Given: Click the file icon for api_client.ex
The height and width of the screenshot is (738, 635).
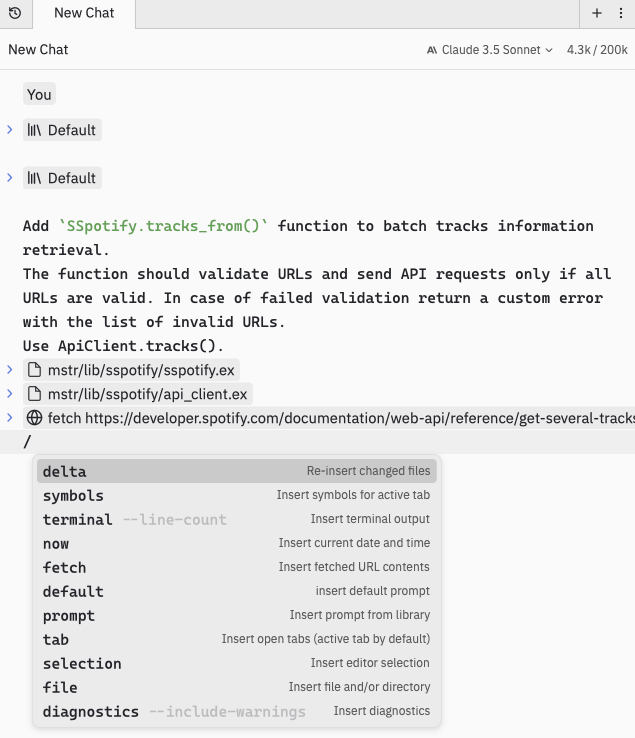Looking at the screenshot, I should tap(34, 394).
